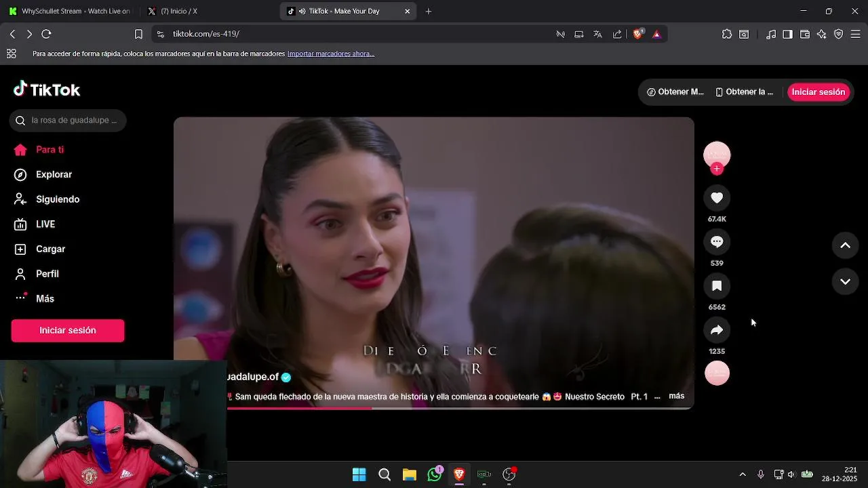Seek the video progress bar
The image size is (868, 488).
coord(460,408)
